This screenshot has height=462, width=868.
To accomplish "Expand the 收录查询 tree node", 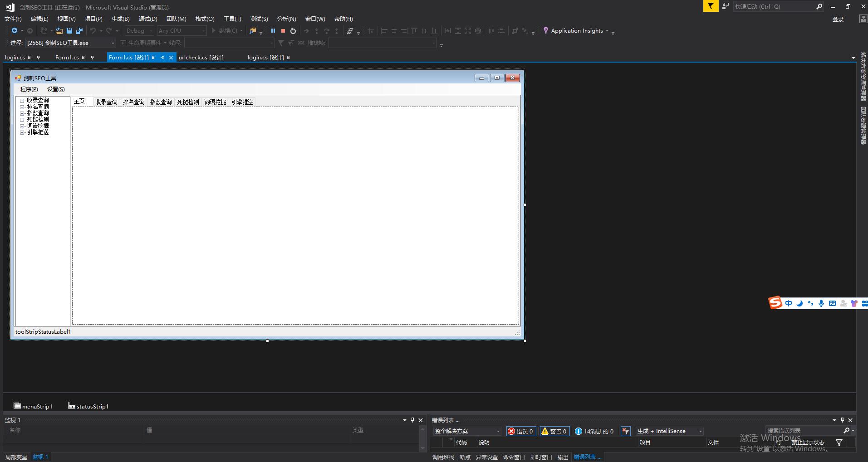I will coord(22,101).
